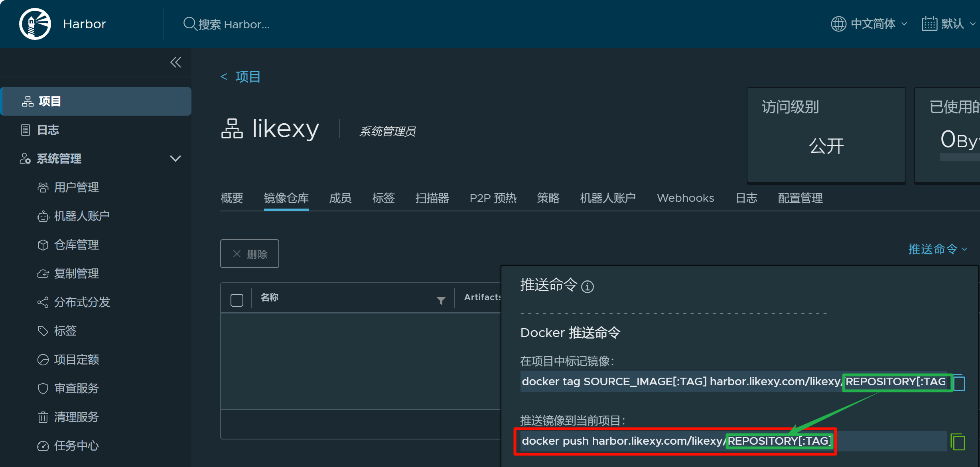
Task: Open the name column filter icon
Action: pyautogui.click(x=441, y=300)
